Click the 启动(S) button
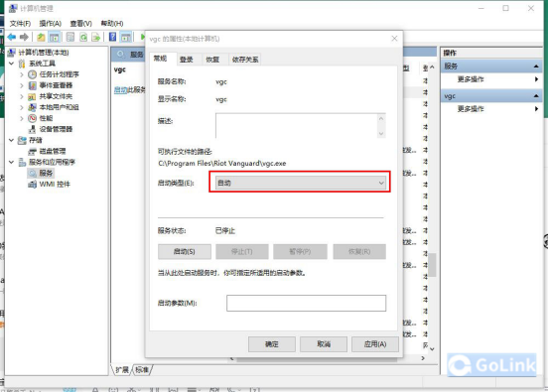549x392 pixels. 185,252
